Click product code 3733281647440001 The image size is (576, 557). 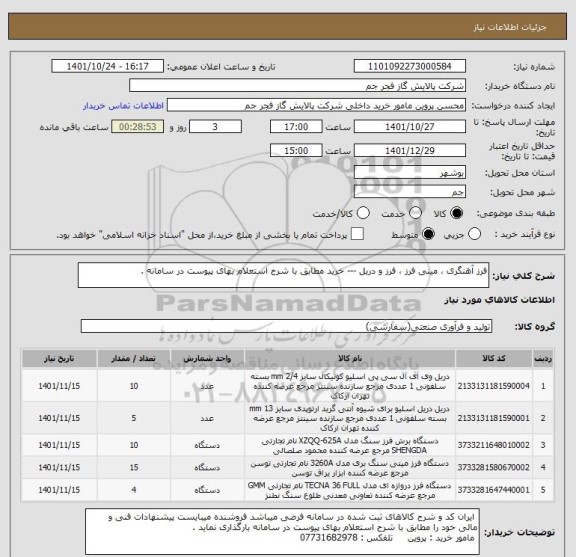(x=494, y=490)
